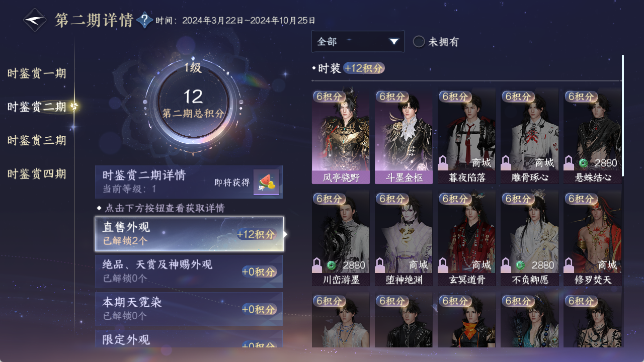Screen dimensions: 644x362
Task: Open the 全部 filter dropdown
Action: tap(358, 41)
